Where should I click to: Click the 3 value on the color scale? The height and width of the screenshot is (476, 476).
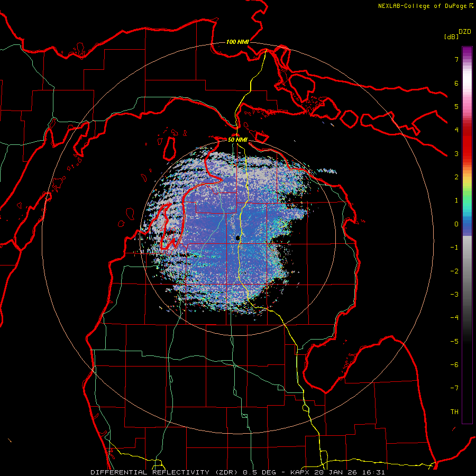coord(456,153)
